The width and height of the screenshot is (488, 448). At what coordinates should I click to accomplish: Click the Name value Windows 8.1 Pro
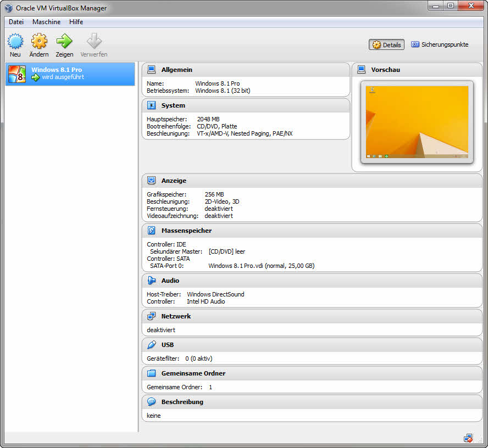point(217,83)
